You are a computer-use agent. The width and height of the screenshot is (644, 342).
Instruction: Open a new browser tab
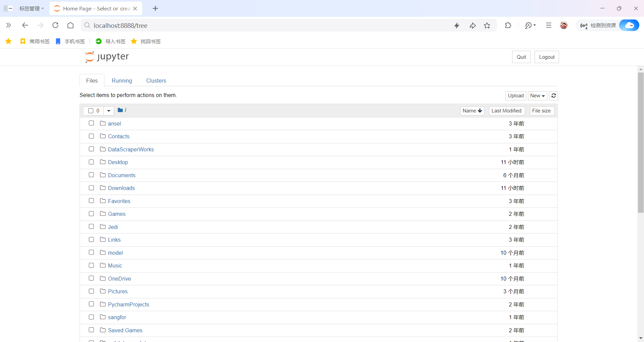click(155, 8)
